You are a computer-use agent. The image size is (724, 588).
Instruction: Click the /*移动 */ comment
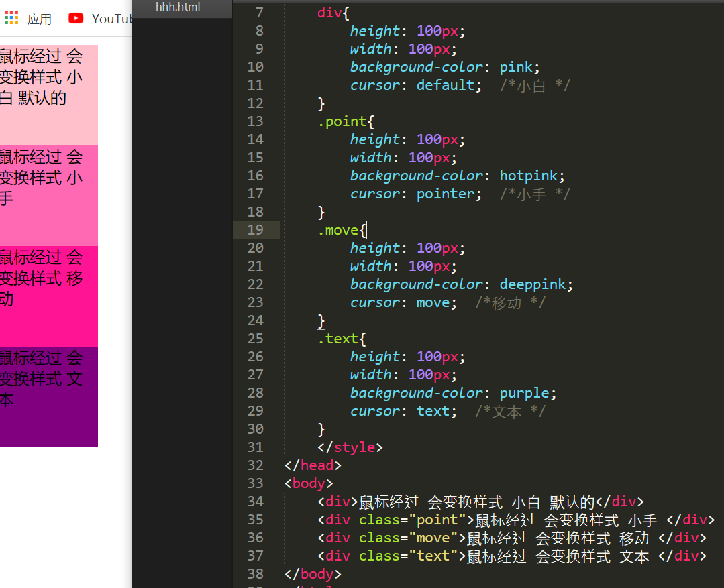510,303
